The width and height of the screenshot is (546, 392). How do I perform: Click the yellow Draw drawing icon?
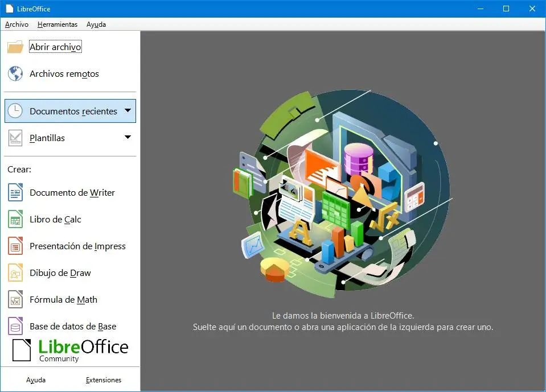[x=15, y=273]
